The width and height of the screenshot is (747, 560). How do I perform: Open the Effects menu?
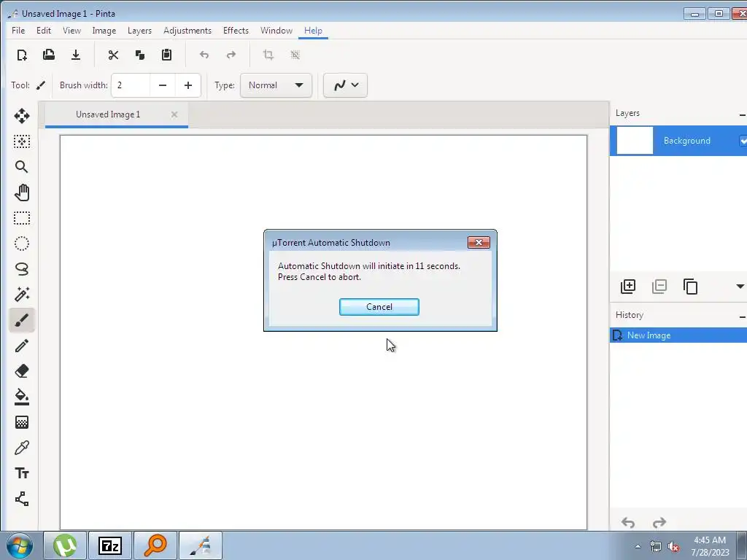[236, 31]
